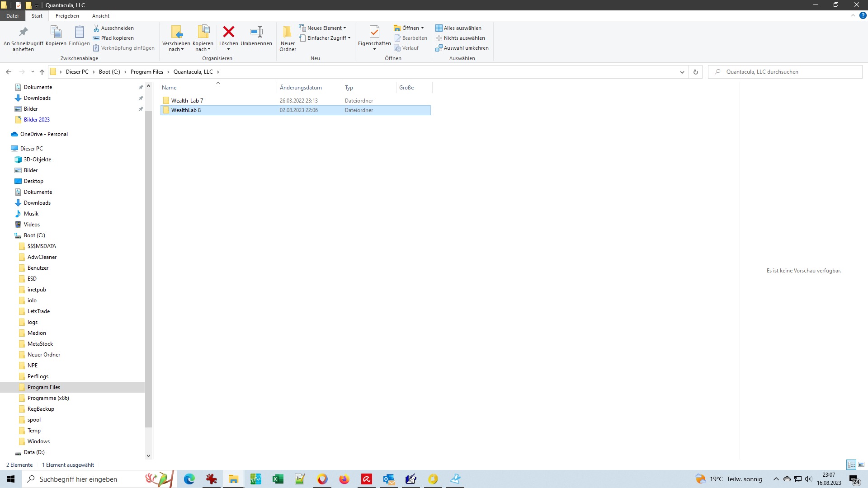
Task: Open Videos in navigation tree
Action: pos(32,225)
